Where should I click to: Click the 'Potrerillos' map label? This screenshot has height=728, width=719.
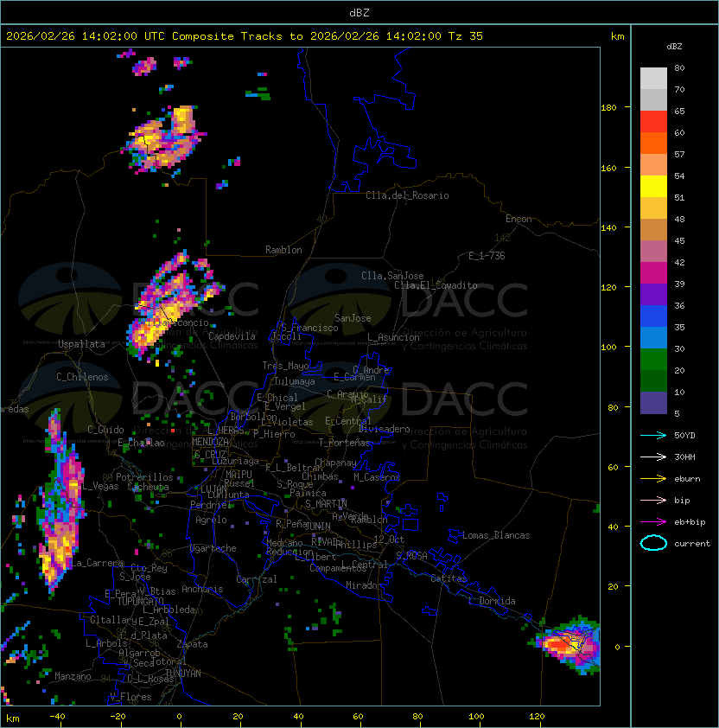(144, 477)
